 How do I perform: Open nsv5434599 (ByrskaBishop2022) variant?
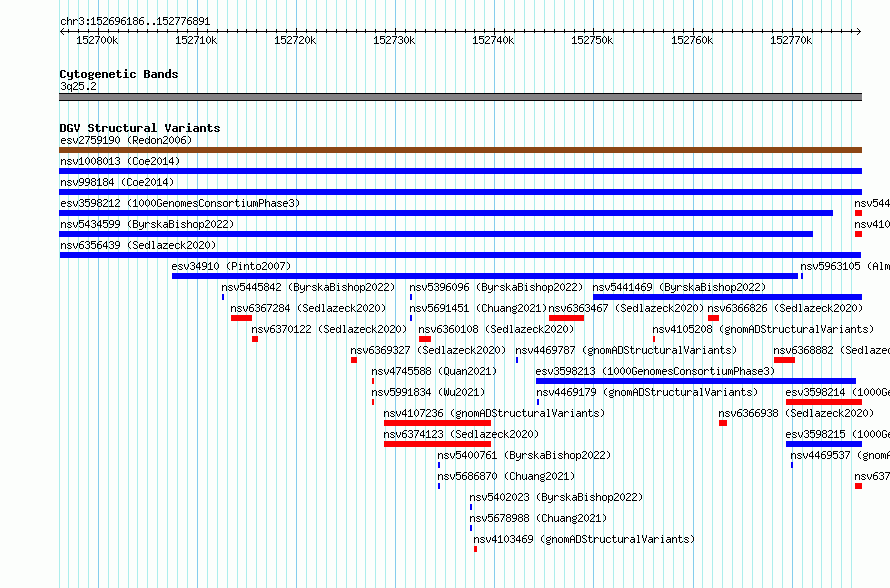tap(147, 224)
